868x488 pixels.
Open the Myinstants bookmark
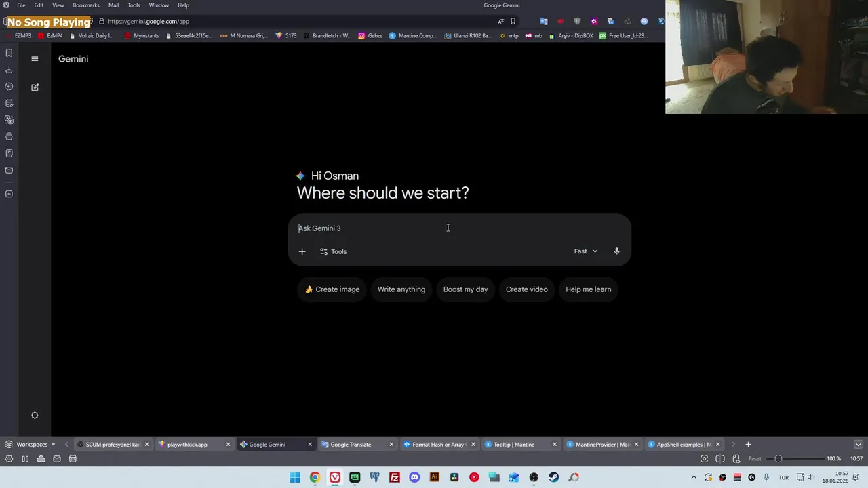[x=142, y=36]
